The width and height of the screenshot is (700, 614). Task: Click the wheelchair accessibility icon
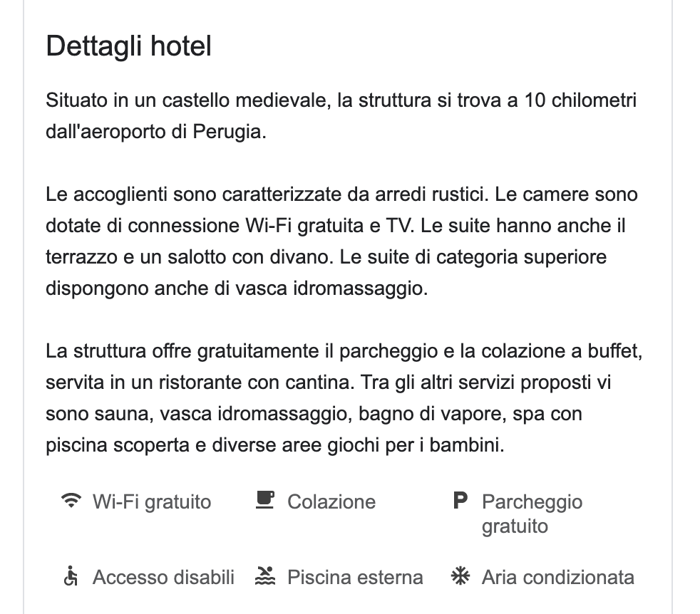(71, 576)
